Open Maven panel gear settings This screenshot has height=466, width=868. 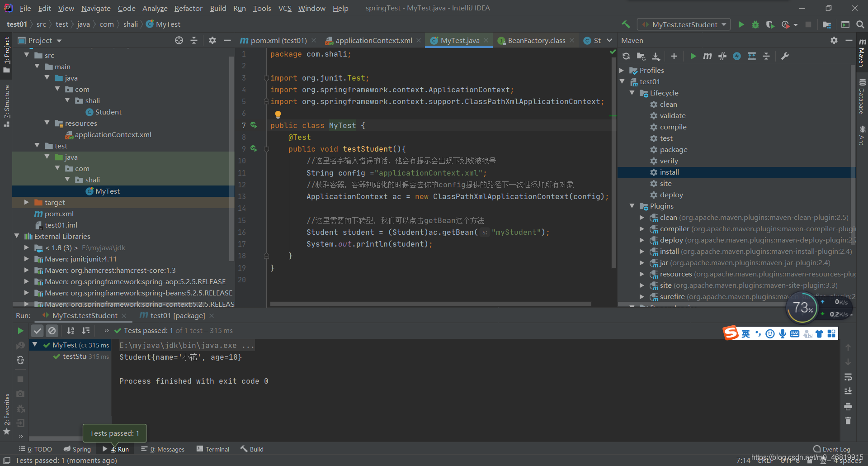(x=834, y=40)
